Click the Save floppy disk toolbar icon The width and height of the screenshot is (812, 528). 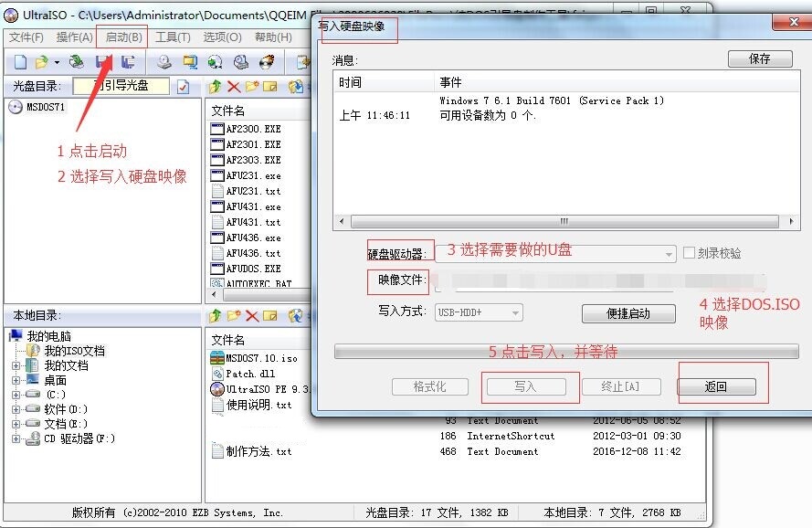[x=105, y=62]
